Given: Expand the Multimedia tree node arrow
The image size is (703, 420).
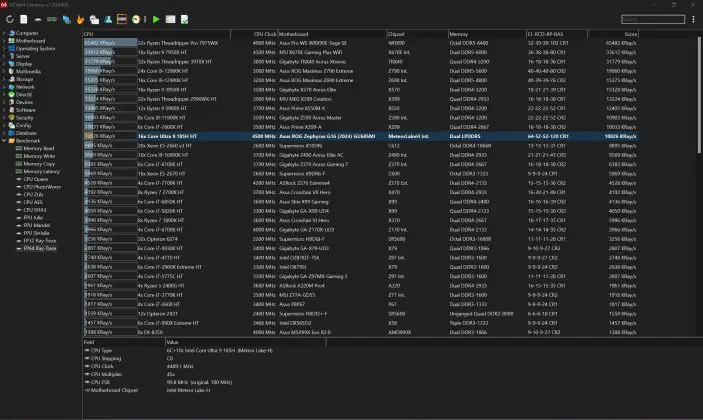Looking at the screenshot, I should tap(4, 71).
